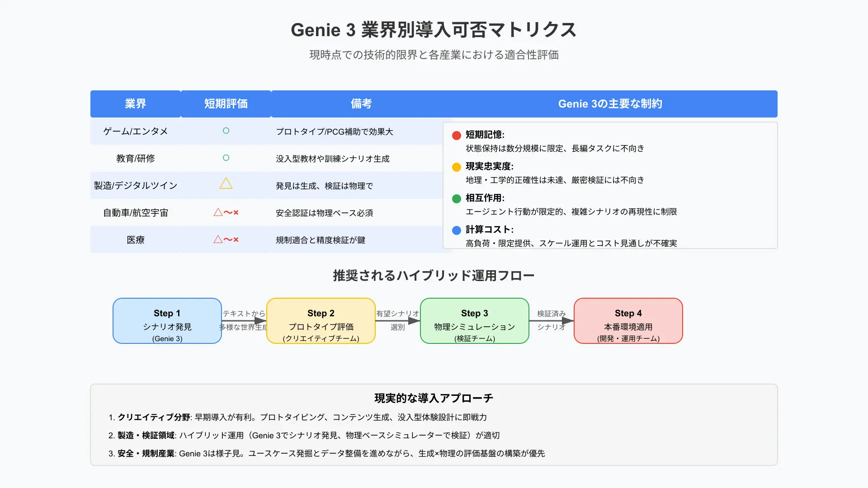
Task: Click the 相互作用 constraint heading
Action: [x=485, y=198]
